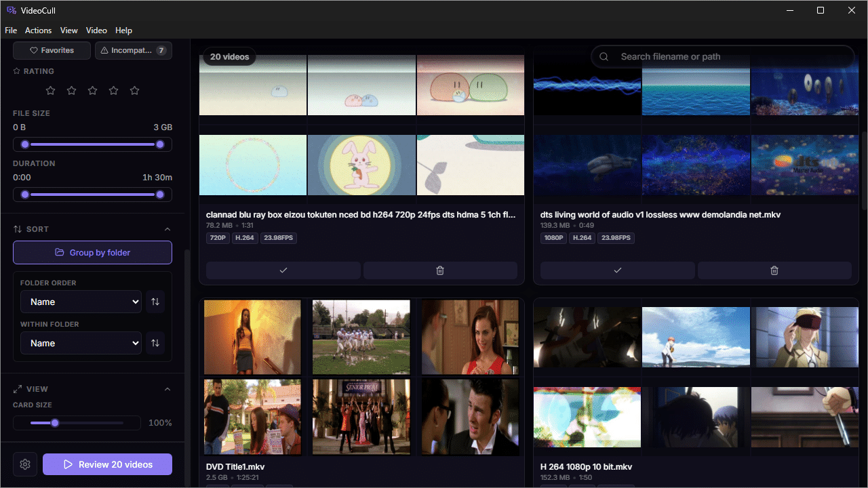
Task: Toggle the Incompatible videos filter
Action: coord(134,50)
